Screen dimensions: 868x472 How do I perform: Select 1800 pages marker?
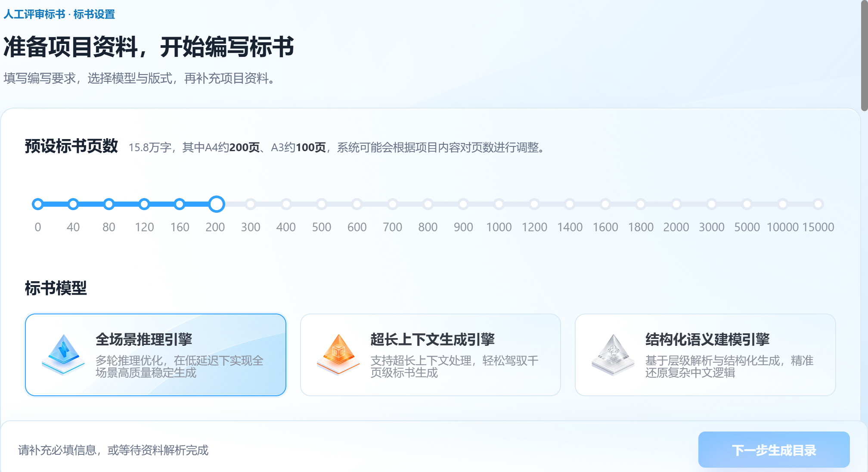(641, 204)
